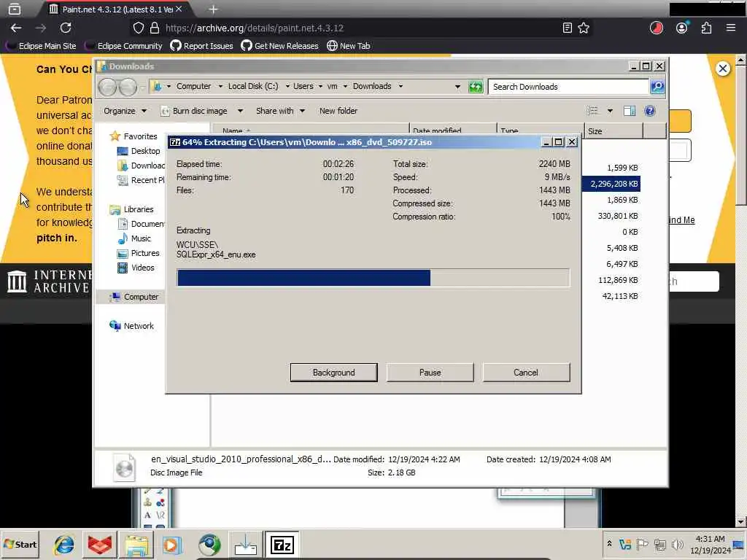Reload the archive.org page

tap(66, 28)
